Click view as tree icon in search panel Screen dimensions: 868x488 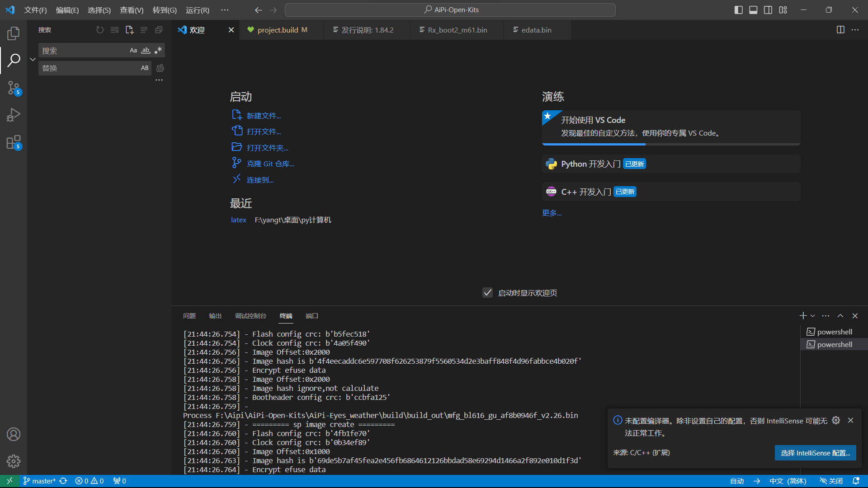[144, 30]
